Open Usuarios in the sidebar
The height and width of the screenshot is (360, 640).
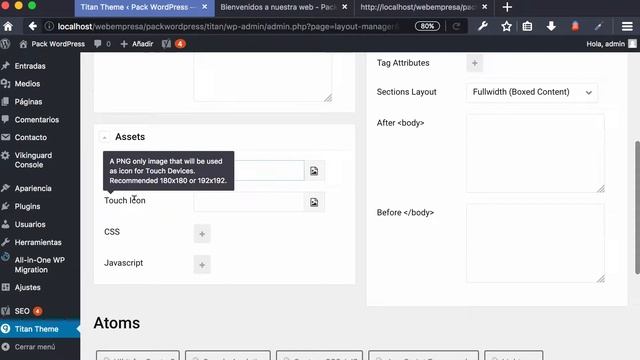(x=30, y=224)
